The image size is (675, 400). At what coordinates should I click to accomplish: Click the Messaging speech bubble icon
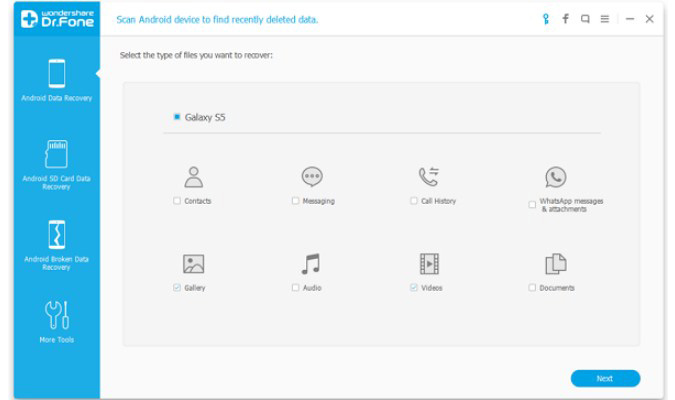[312, 177]
